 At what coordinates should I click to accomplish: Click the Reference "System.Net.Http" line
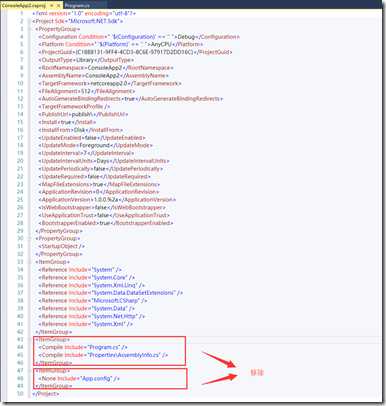[x=92, y=316]
